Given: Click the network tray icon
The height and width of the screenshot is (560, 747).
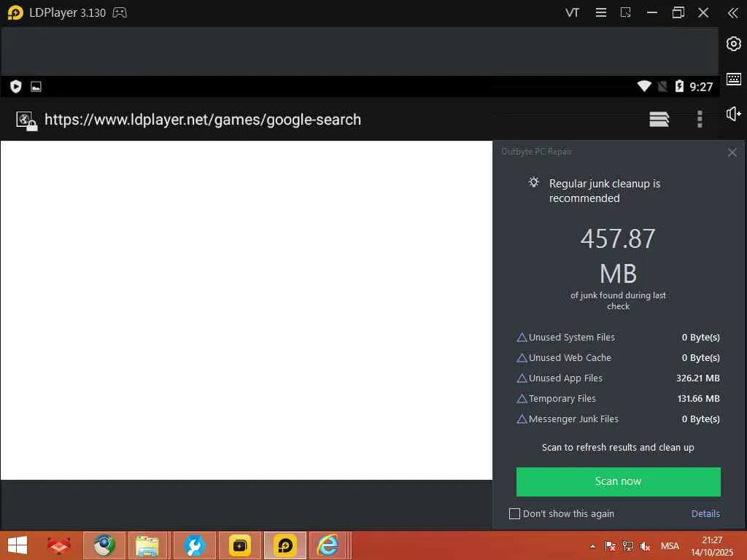Looking at the screenshot, I should click(x=628, y=546).
